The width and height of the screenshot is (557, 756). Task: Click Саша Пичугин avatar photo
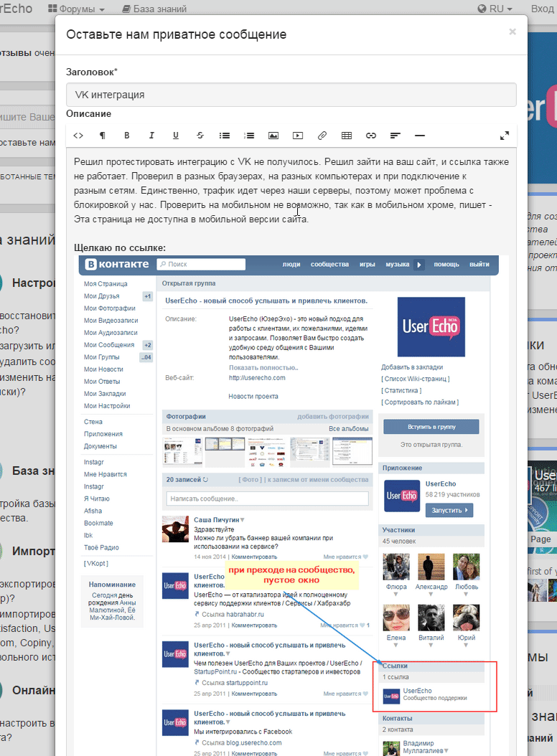point(175,529)
